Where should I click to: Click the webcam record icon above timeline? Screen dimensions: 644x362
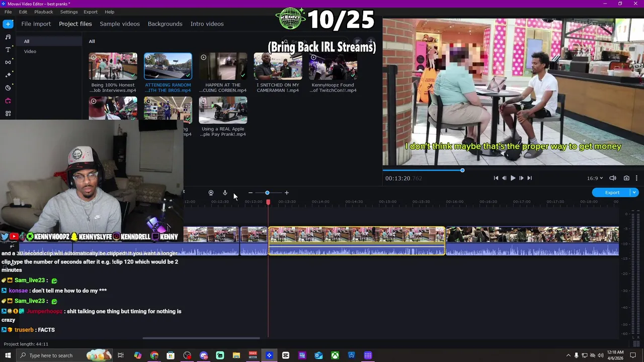click(211, 193)
